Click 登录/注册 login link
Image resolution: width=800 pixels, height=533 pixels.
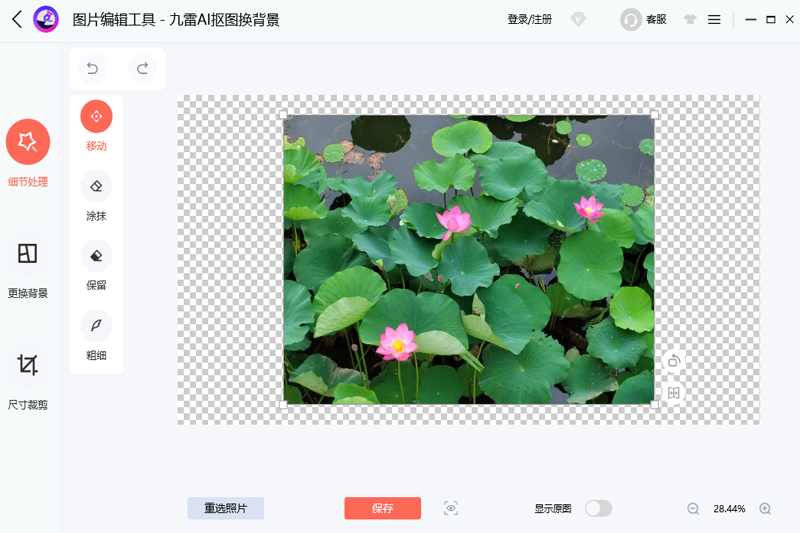click(529, 19)
